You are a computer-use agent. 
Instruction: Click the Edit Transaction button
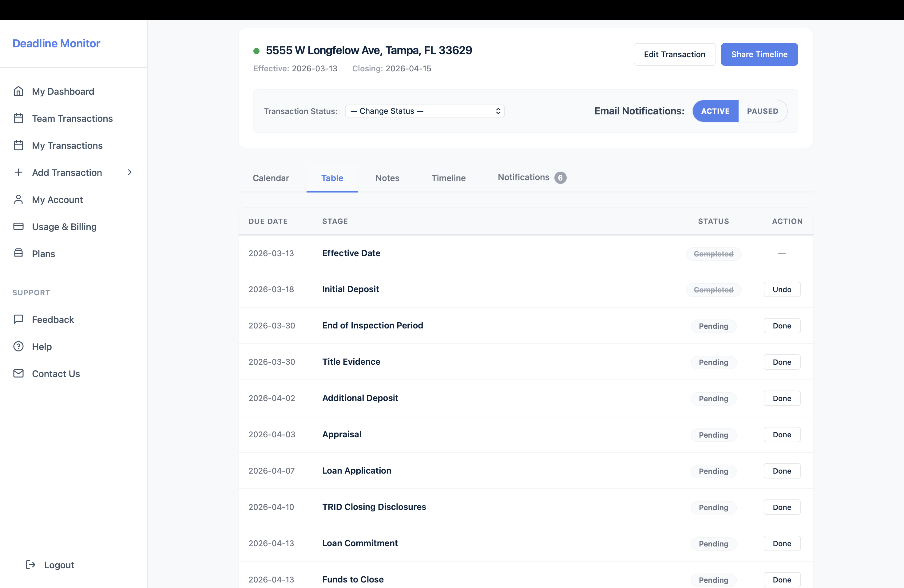click(x=675, y=54)
